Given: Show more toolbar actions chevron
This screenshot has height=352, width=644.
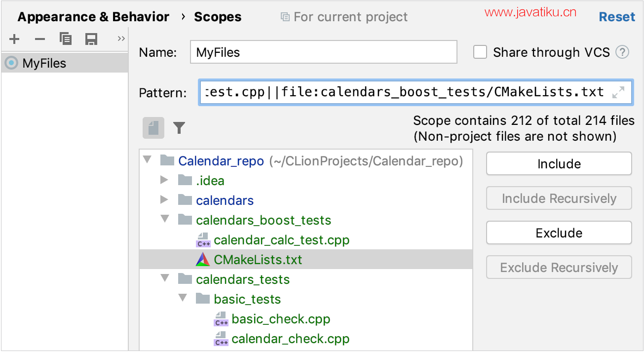Looking at the screenshot, I should (x=121, y=39).
